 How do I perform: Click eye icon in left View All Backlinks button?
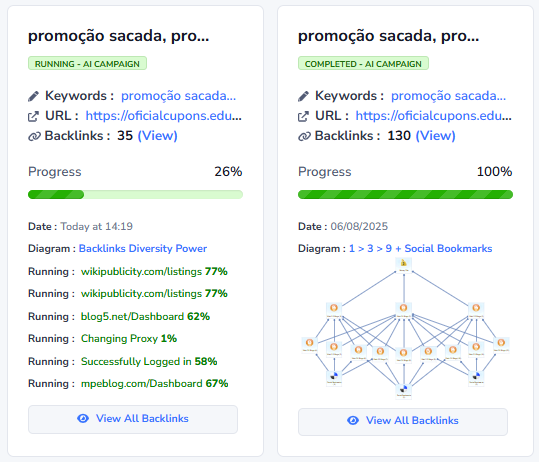[83, 418]
